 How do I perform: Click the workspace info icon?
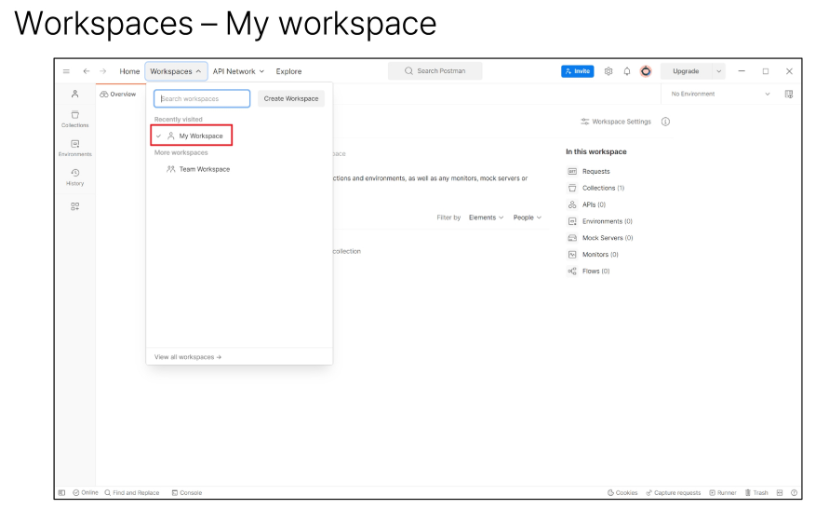(x=665, y=121)
